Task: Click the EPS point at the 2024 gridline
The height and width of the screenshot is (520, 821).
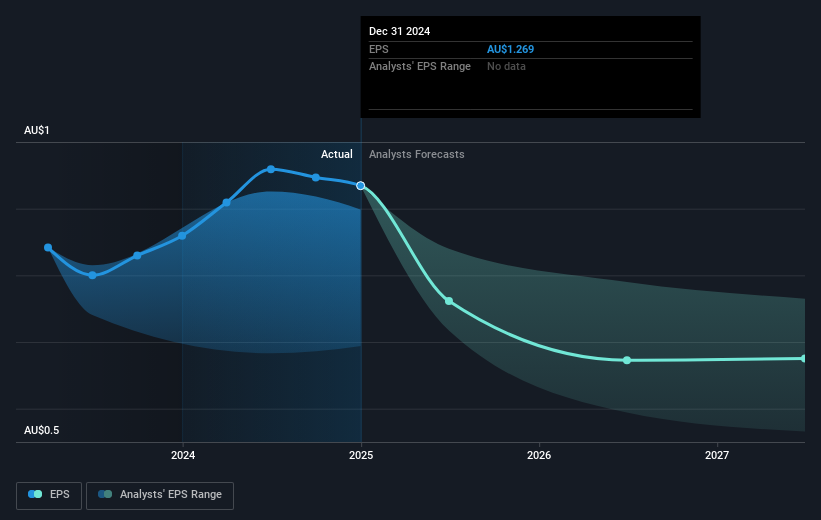Action: pos(182,236)
